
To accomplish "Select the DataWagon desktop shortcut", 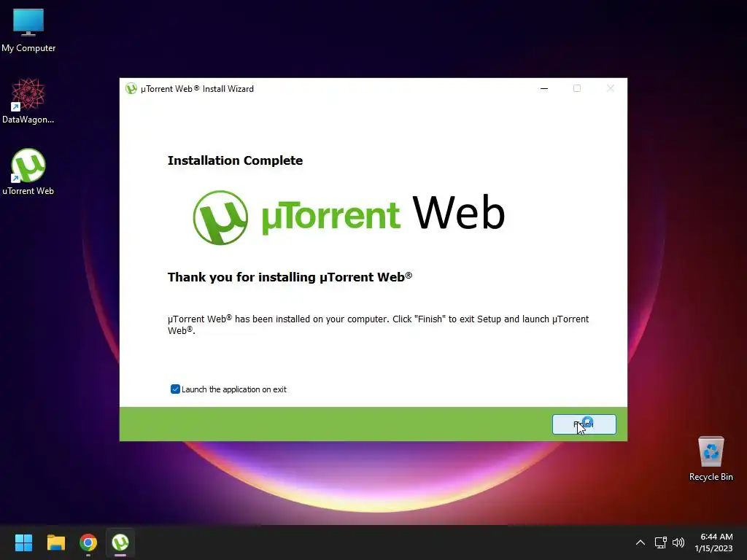I will point(28,101).
